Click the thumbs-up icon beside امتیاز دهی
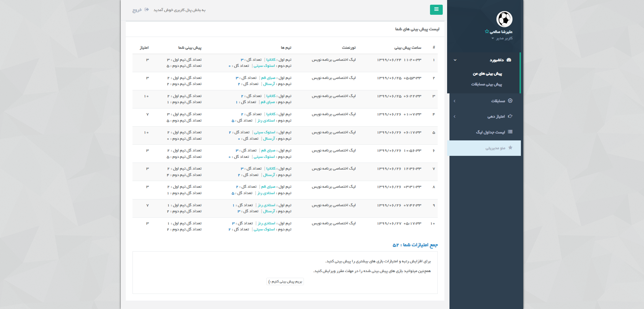Viewport: 644px width, 309px height. [x=510, y=116]
